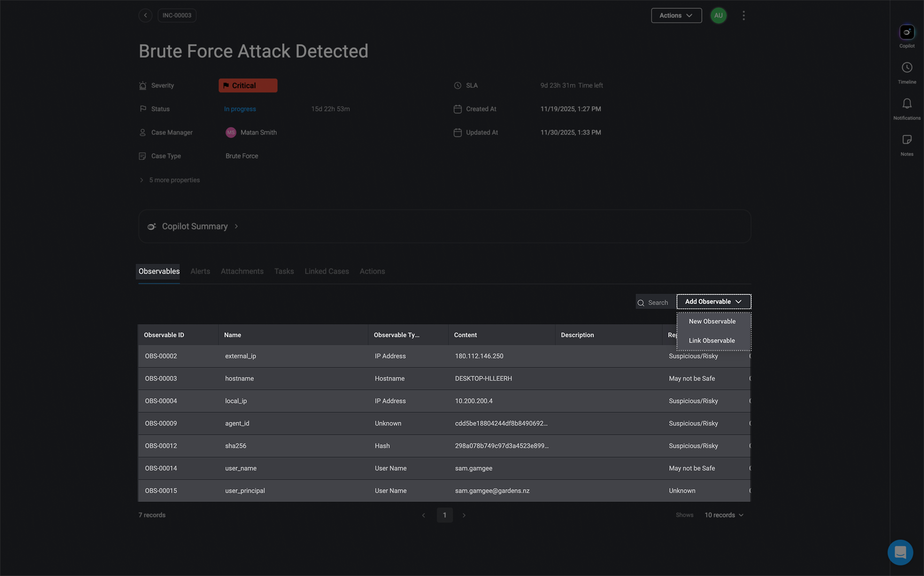This screenshot has width=924, height=576.
Task: Collapse the Add Observable dropdown
Action: click(713, 302)
